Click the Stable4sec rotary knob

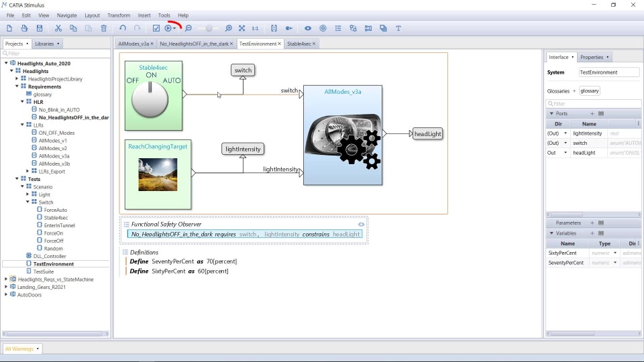tap(150, 100)
